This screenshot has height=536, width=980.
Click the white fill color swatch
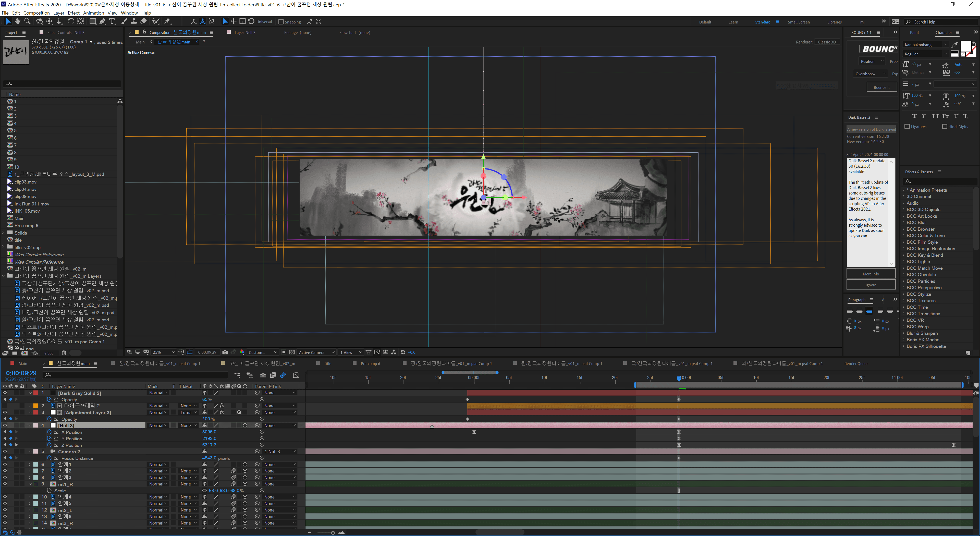click(965, 46)
